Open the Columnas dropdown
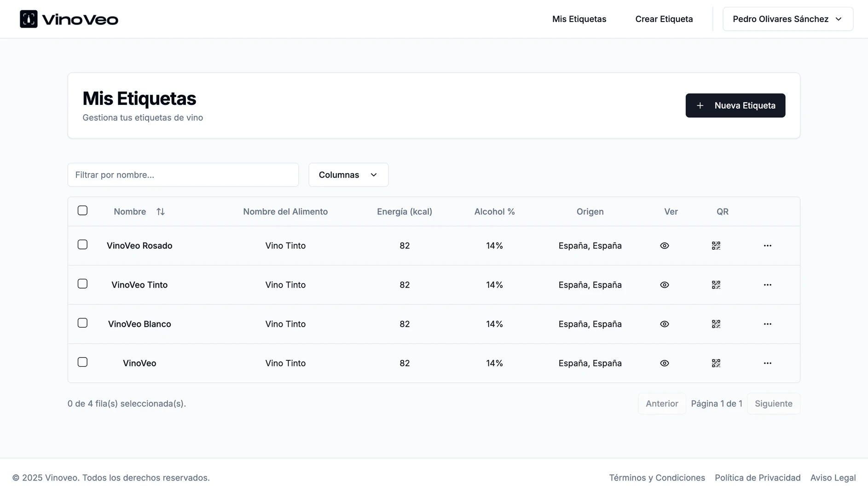 point(348,175)
